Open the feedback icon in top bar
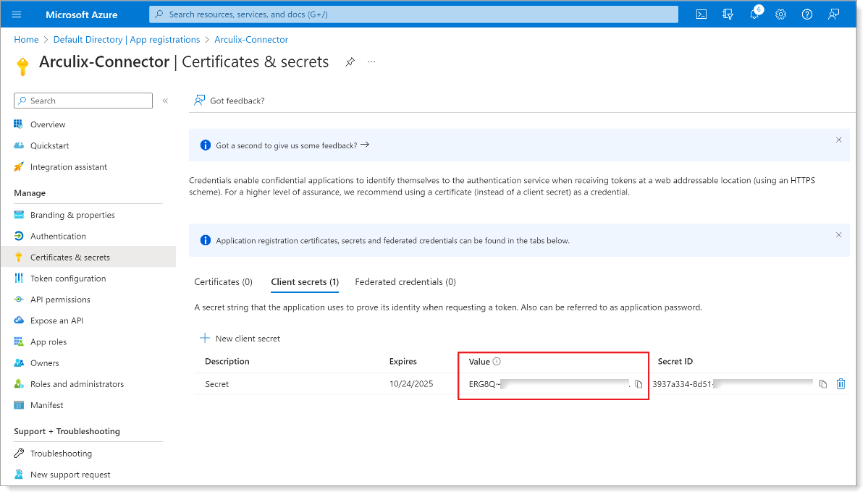Image resolution: width=868 pixels, height=497 pixels. coord(834,14)
